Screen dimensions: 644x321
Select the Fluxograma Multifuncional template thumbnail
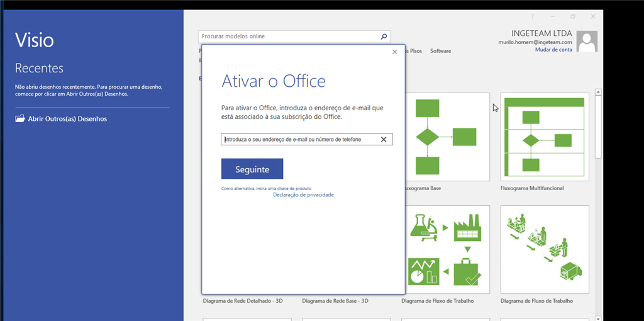coord(545,137)
